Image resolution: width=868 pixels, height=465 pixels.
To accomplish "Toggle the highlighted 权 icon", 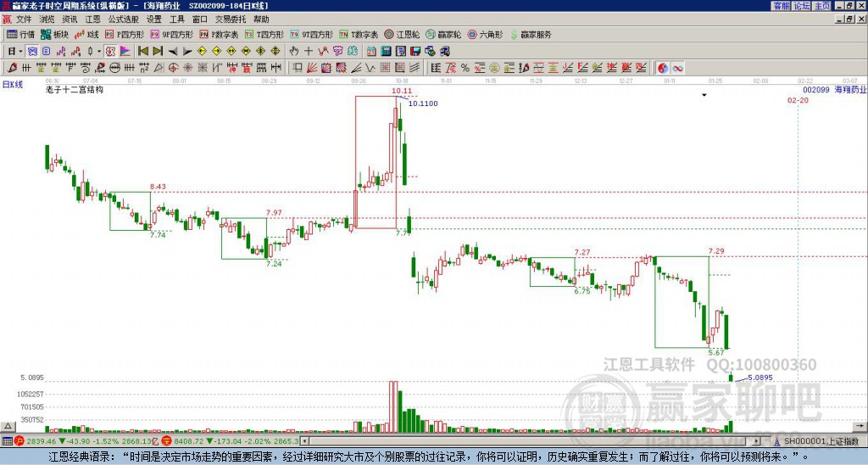I will [x=110, y=52].
